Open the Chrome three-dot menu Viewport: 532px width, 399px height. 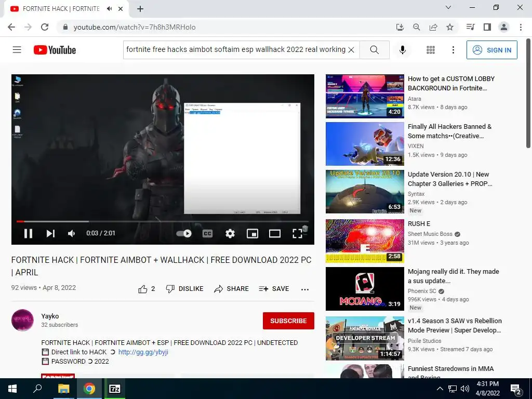tap(521, 27)
